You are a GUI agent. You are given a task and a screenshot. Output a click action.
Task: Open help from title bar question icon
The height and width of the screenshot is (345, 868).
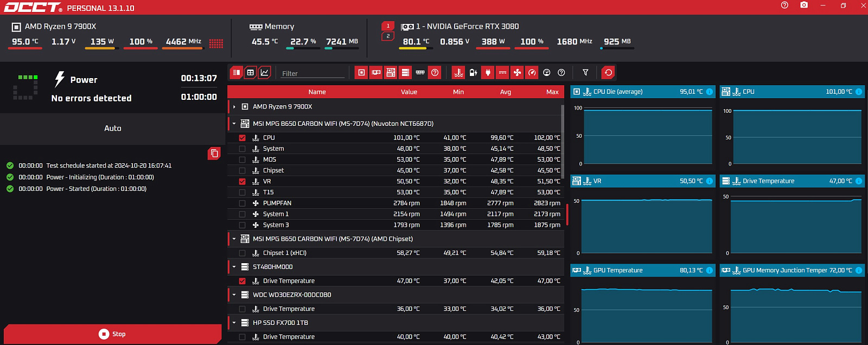[x=784, y=5]
